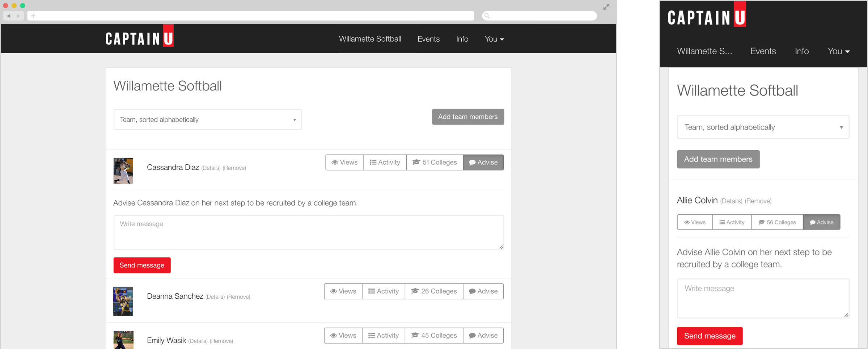The width and height of the screenshot is (868, 349).
Task: Toggle fullscreen with expand arrows icon
Action: [606, 7]
